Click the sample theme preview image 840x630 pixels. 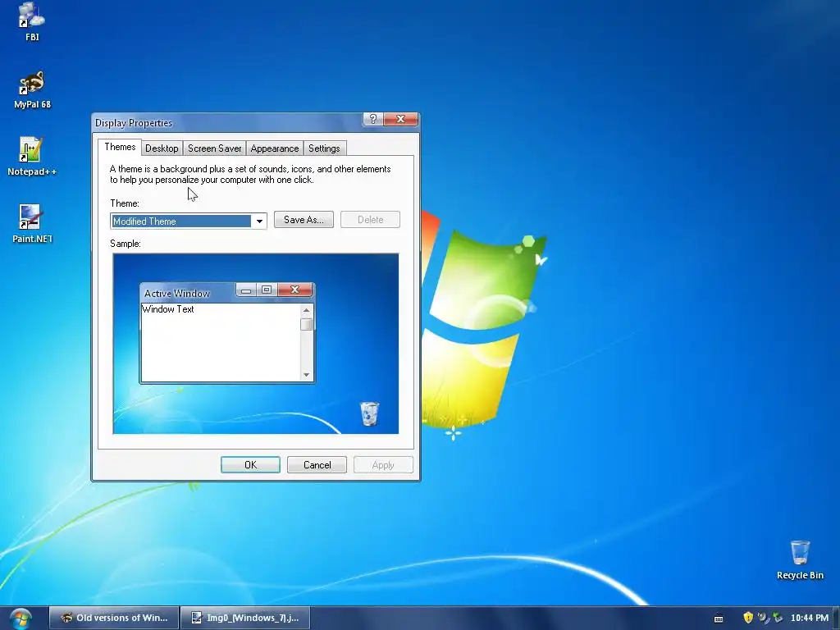[256, 344]
